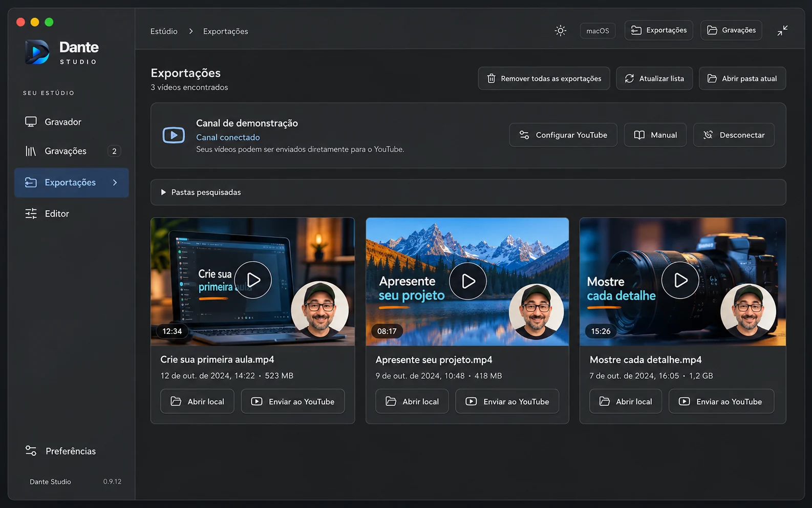Play the Crie sua primeira aula video
This screenshot has width=812, height=508.
coord(253,280)
